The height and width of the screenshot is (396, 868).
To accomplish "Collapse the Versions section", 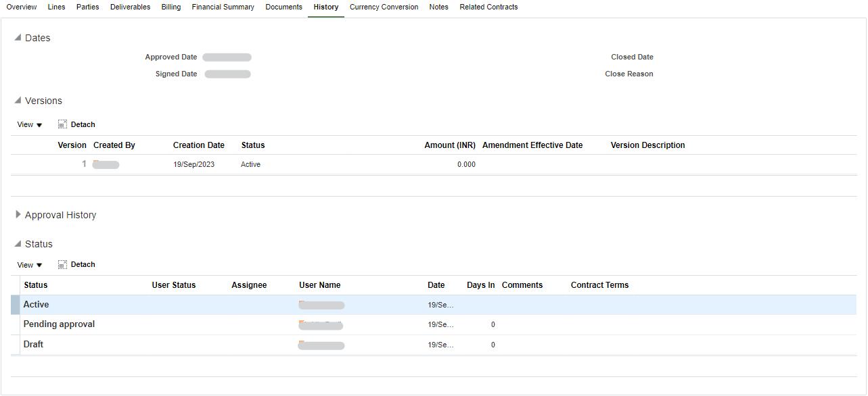I will click(17, 101).
